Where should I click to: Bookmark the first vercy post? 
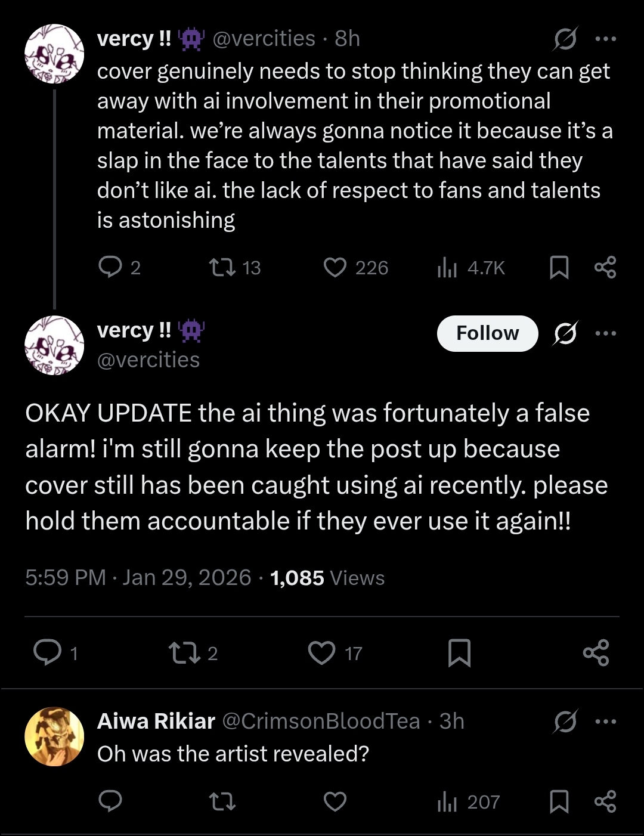(559, 268)
